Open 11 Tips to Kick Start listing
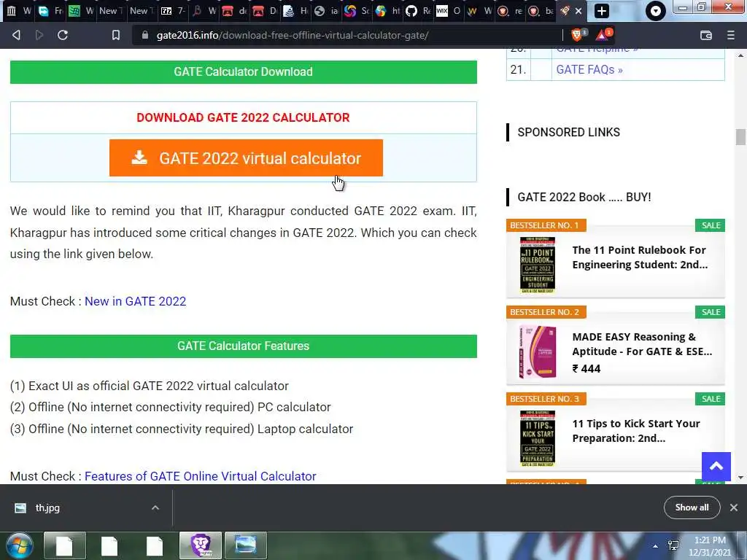 click(636, 430)
